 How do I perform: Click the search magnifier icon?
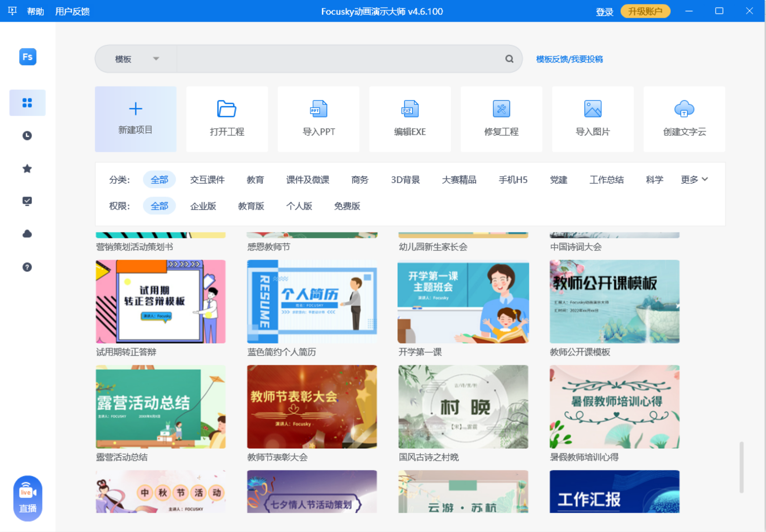pyautogui.click(x=509, y=59)
